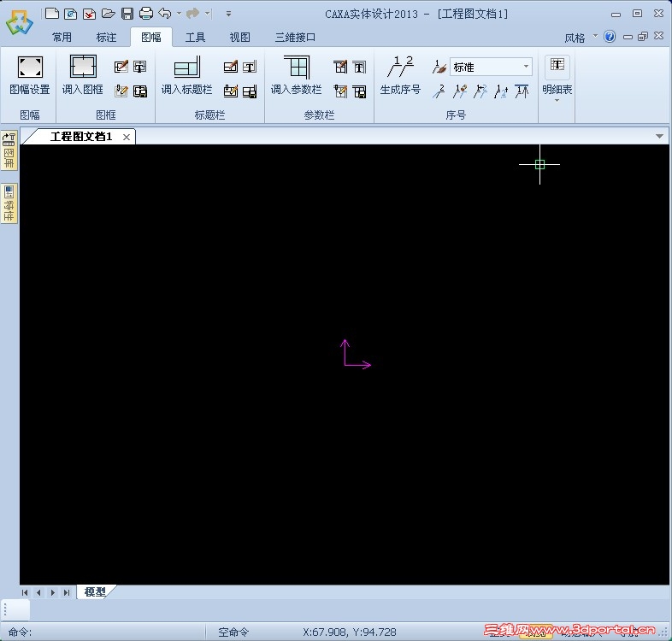Viewport: 672px width, 641px height.
Task: Expand the undo history arrow
Action: click(x=179, y=14)
